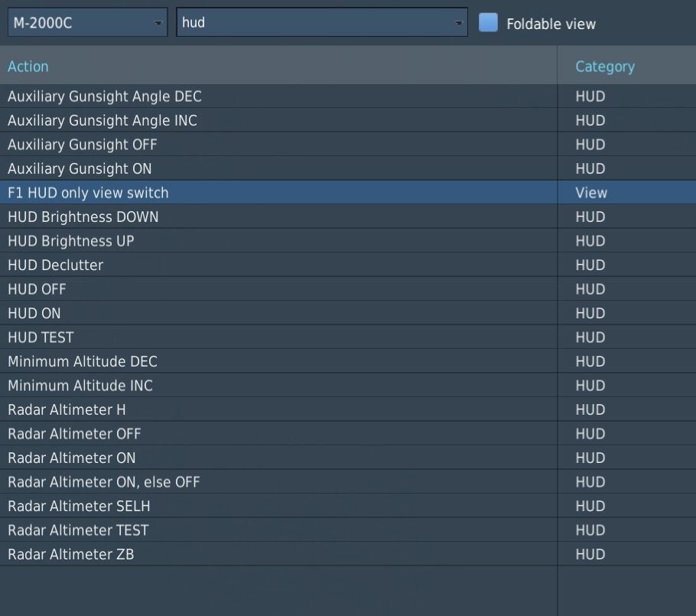Choose the HUD Brightness DOWN action
Image resolution: width=696 pixels, height=616 pixels.
(83, 217)
